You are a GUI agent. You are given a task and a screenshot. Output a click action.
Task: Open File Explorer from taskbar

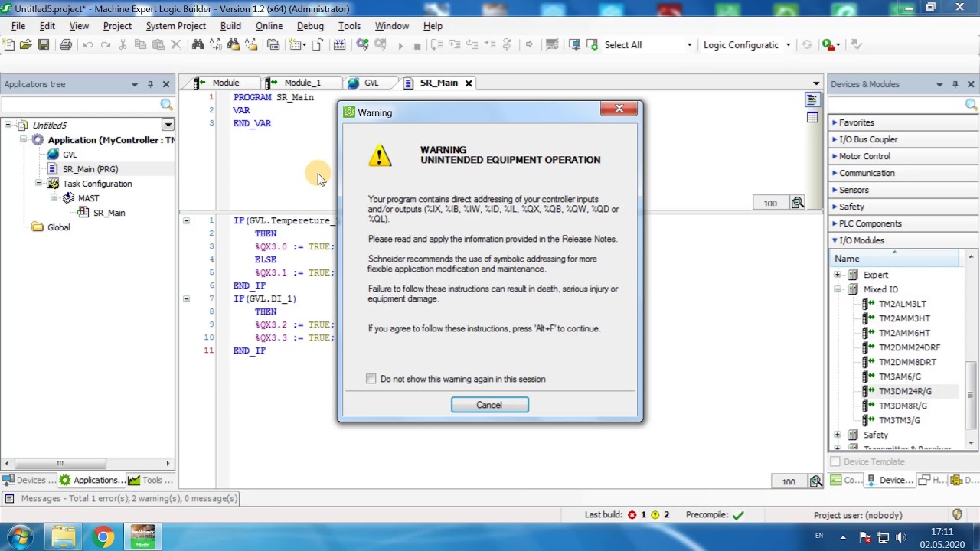[64, 536]
